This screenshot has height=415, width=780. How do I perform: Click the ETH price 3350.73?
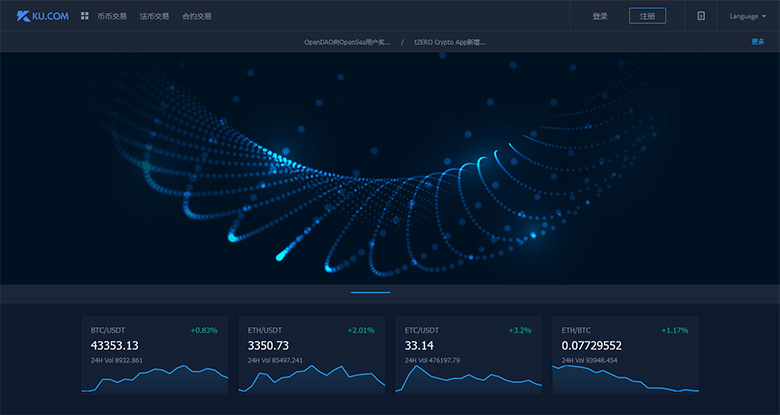268,345
